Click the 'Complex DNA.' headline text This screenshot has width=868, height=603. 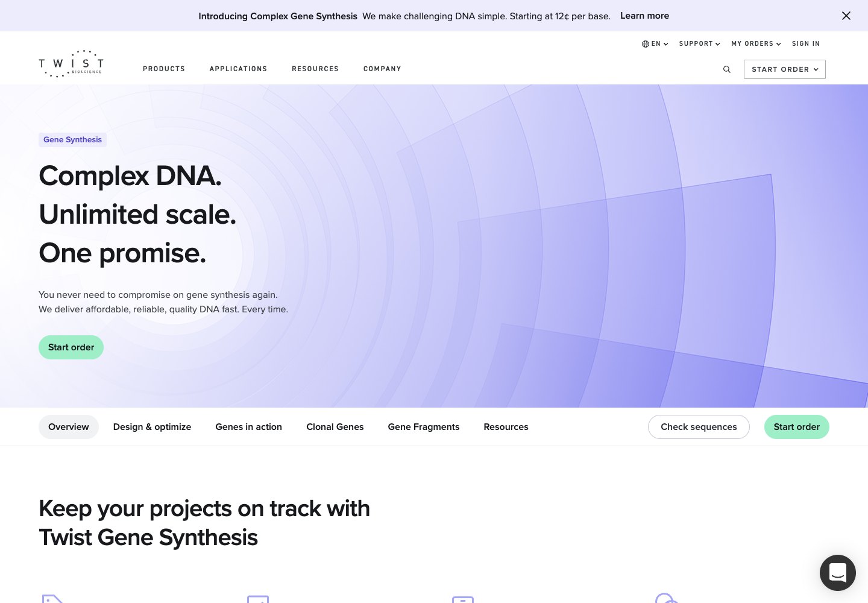click(130, 176)
